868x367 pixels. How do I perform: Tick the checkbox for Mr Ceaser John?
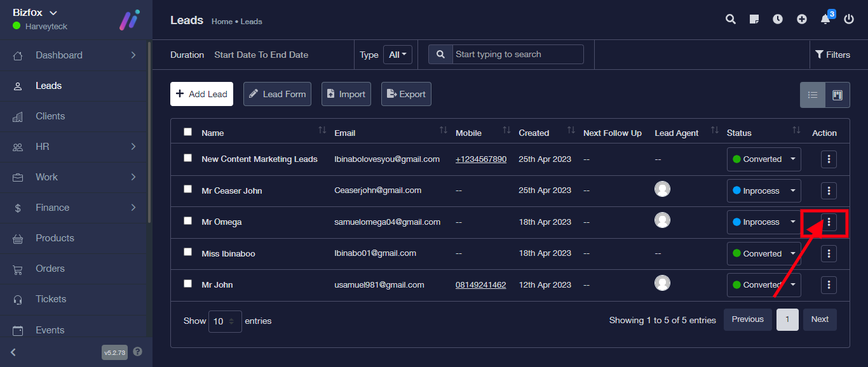pos(187,189)
